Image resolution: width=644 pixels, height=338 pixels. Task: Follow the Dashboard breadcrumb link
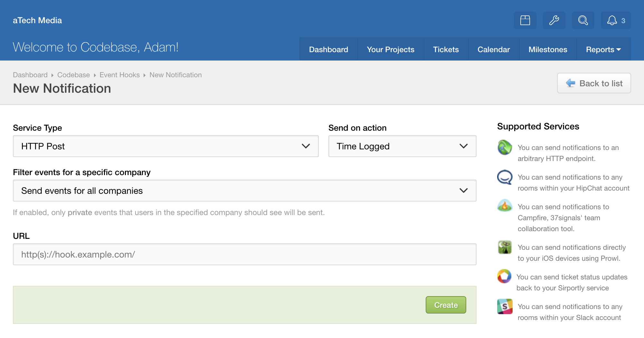(x=30, y=75)
